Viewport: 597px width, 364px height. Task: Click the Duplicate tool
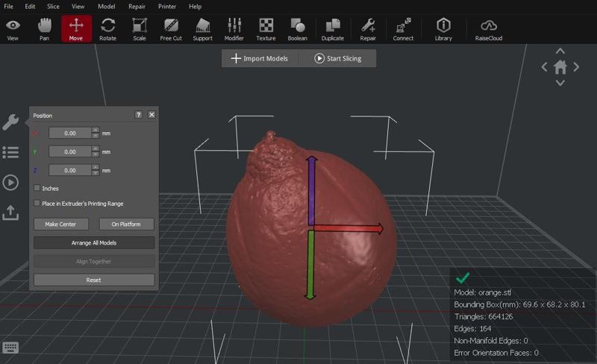tap(332, 29)
